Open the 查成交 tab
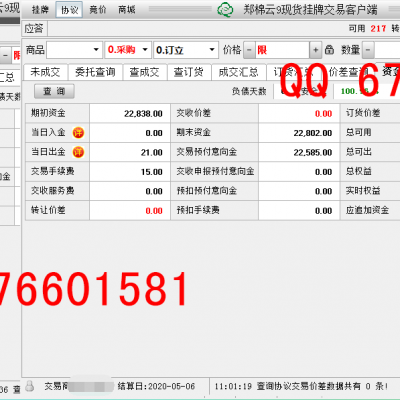The image size is (400, 400). (x=144, y=72)
